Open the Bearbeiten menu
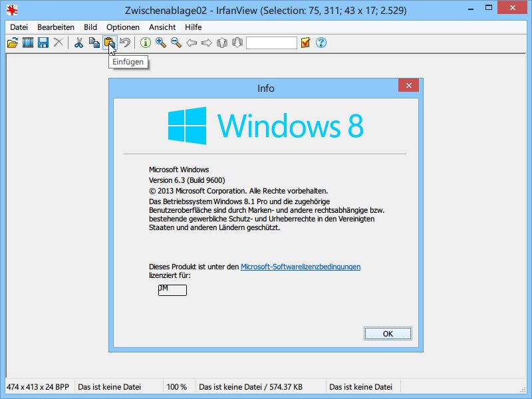This screenshot has width=532, height=399. pyautogui.click(x=56, y=27)
